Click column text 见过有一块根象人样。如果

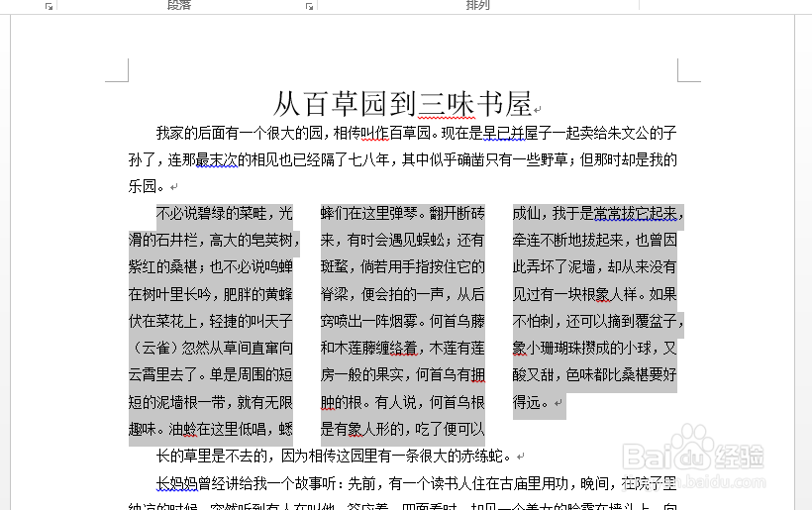594,294
